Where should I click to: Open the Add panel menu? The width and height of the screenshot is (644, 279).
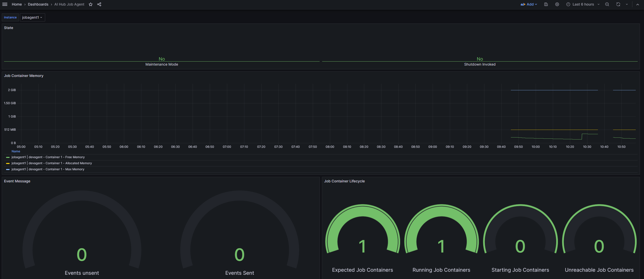point(529,4)
